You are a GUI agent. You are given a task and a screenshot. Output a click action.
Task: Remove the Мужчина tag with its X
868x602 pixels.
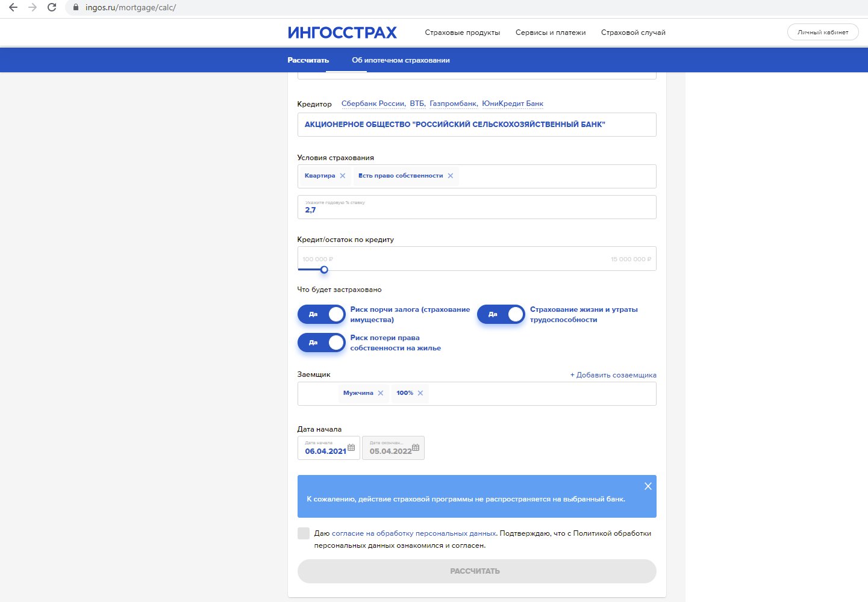tap(381, 393)
